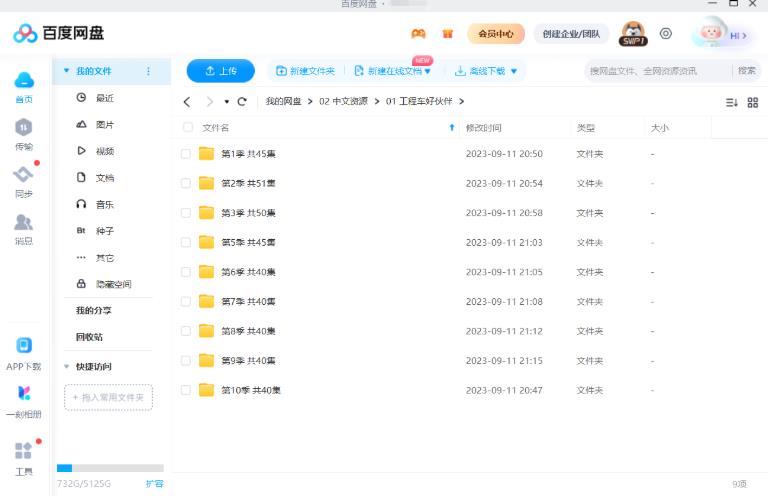Viewport: 768px width, 496px height.
Task: Click the game controller icon in header
Action: coord(418,33)
